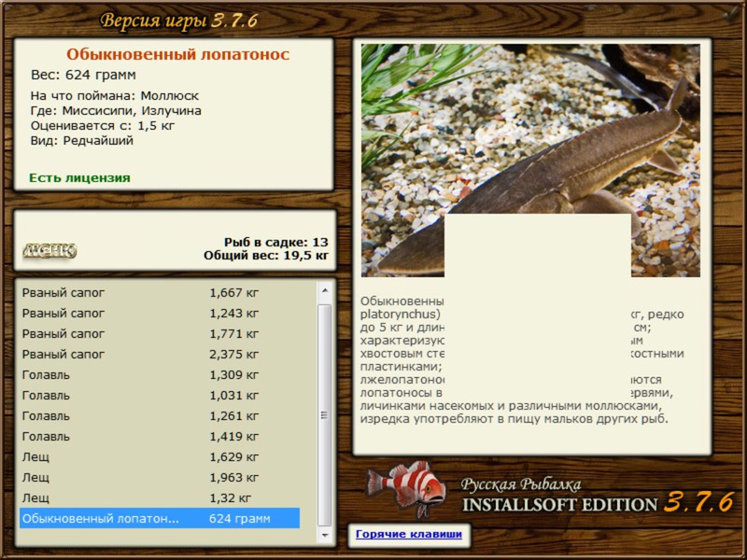747x560 pixels.
Task: Click the Русская Рыбалка logo text
Action: tap(521, 484)
